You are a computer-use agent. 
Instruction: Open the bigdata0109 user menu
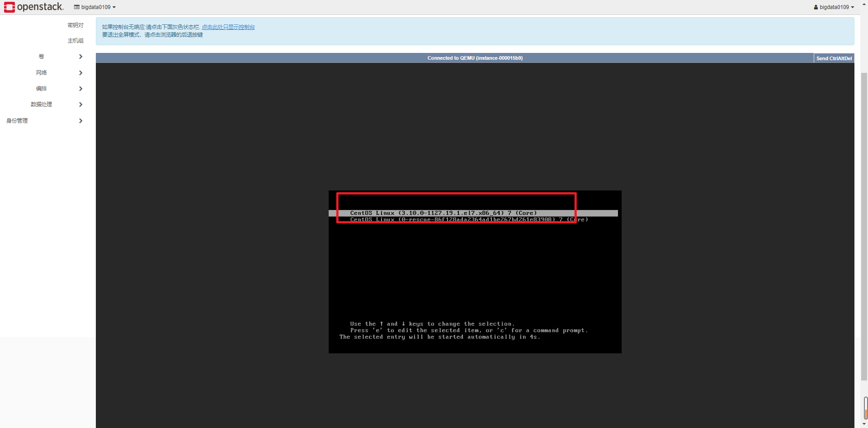coord(834,7)
